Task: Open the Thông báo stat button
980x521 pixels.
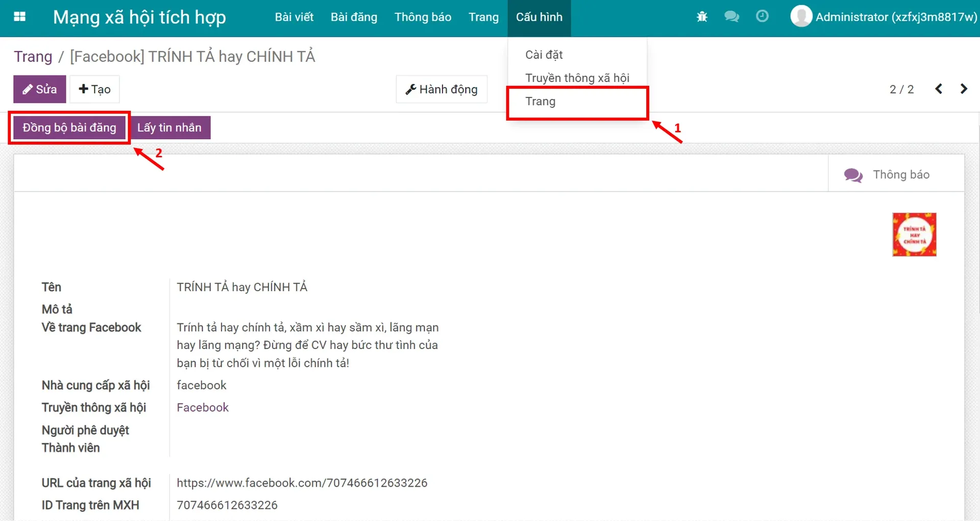Action: pos(896,175)
